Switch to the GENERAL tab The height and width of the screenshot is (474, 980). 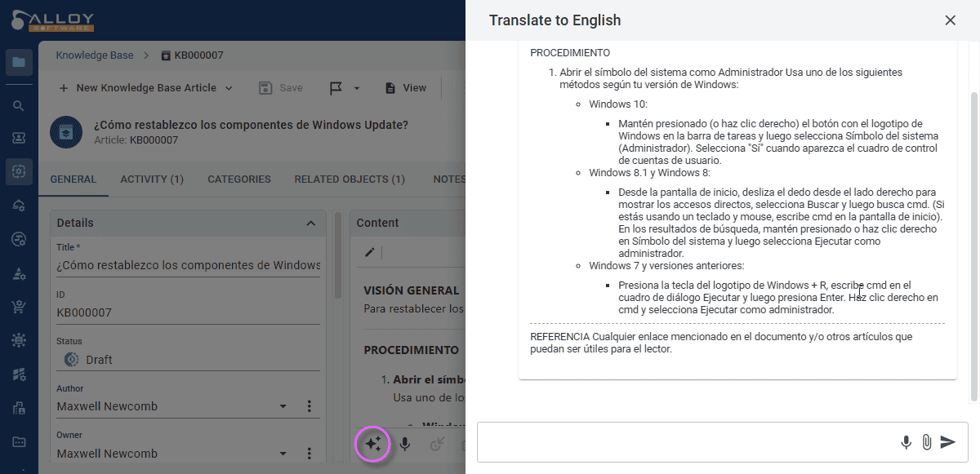pos(73,179)
